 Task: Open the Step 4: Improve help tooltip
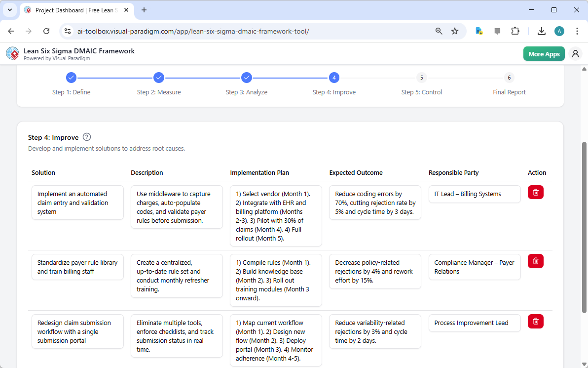86,137
